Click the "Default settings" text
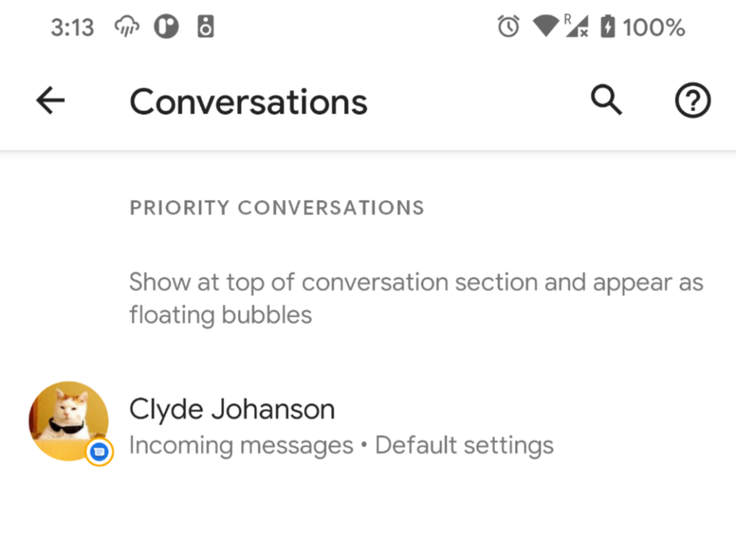This screenshot has height=560, width=736. 464,446
